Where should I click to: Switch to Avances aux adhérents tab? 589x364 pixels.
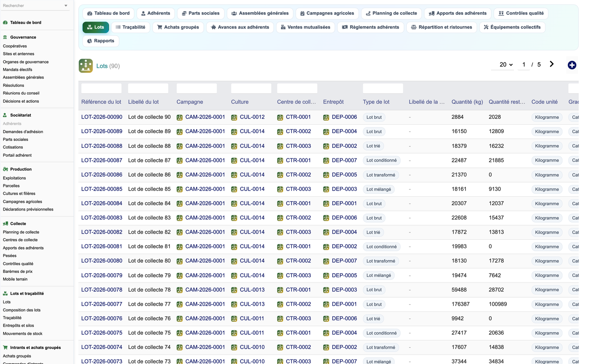(x=240, y=27)
